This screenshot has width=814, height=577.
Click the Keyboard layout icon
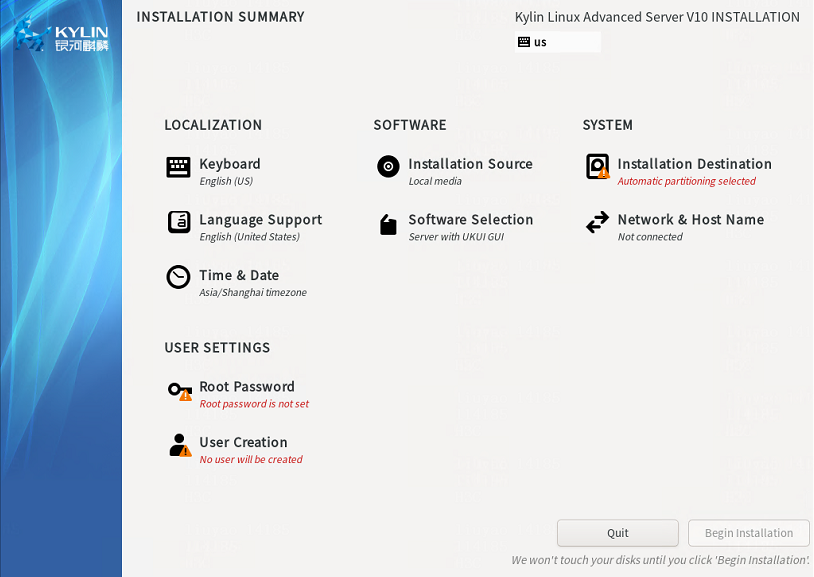[178, 167]
